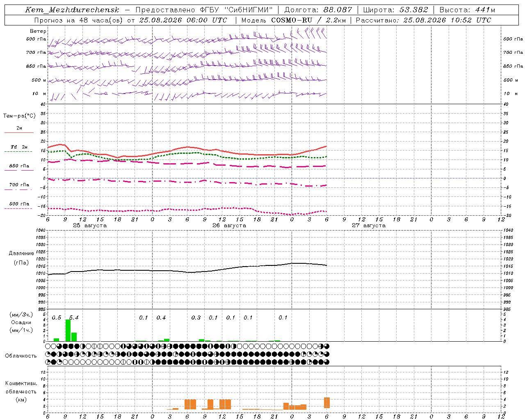Click the 0.5 precipitation value label
The height and width of the screenshot is (420, 525).
point(57,317)
